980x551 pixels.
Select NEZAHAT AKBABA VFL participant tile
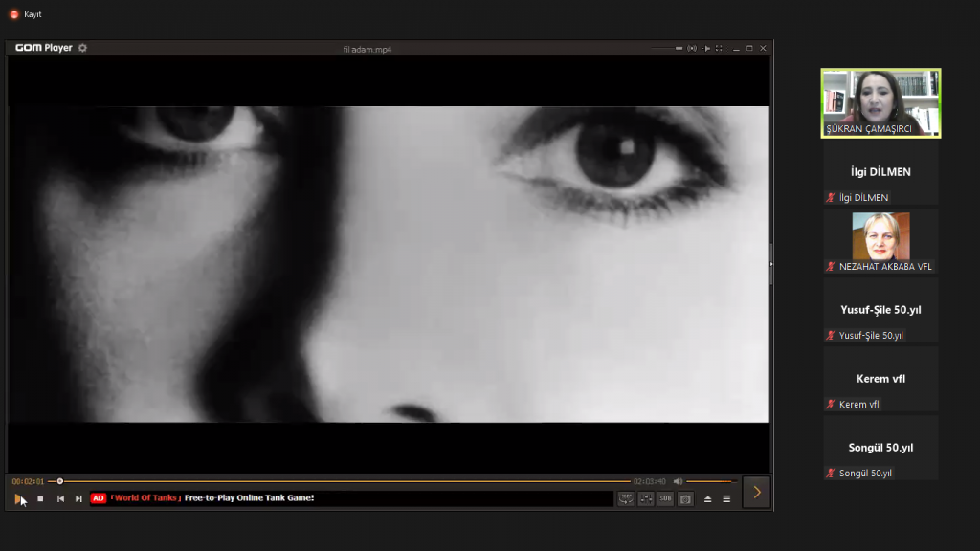pyautogui.click(x=880, y=243)
